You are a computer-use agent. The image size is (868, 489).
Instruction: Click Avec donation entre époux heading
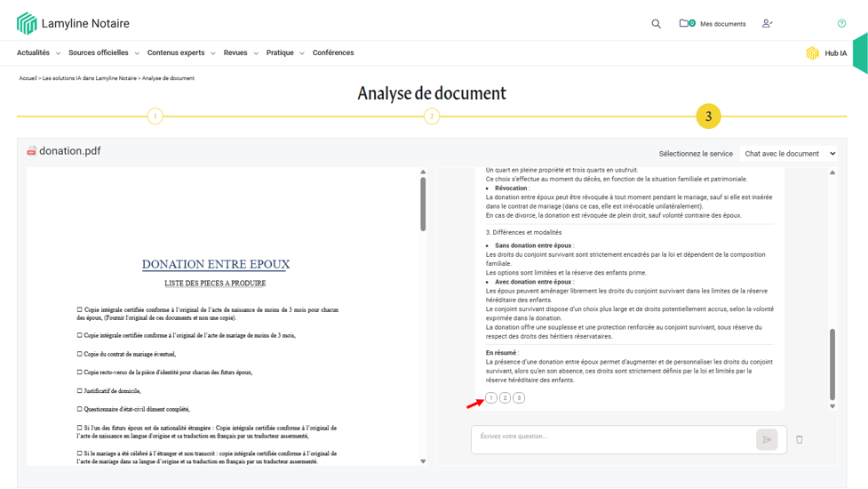533,282
